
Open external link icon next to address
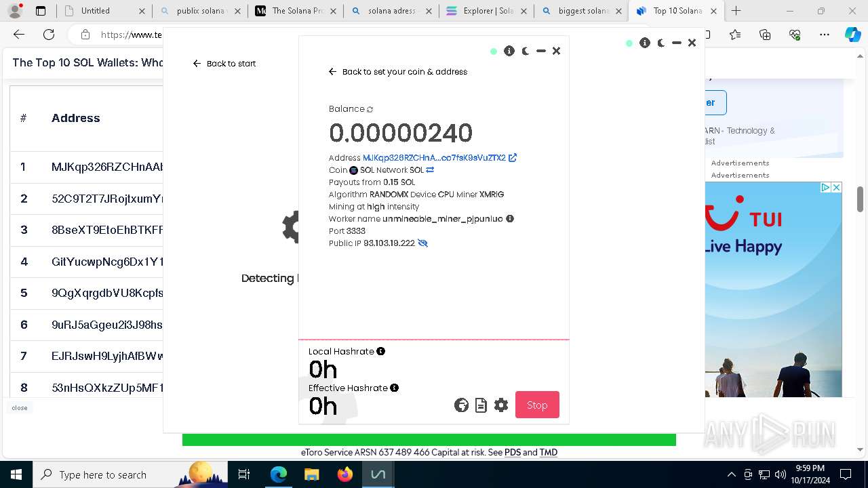tap(513, 158)
